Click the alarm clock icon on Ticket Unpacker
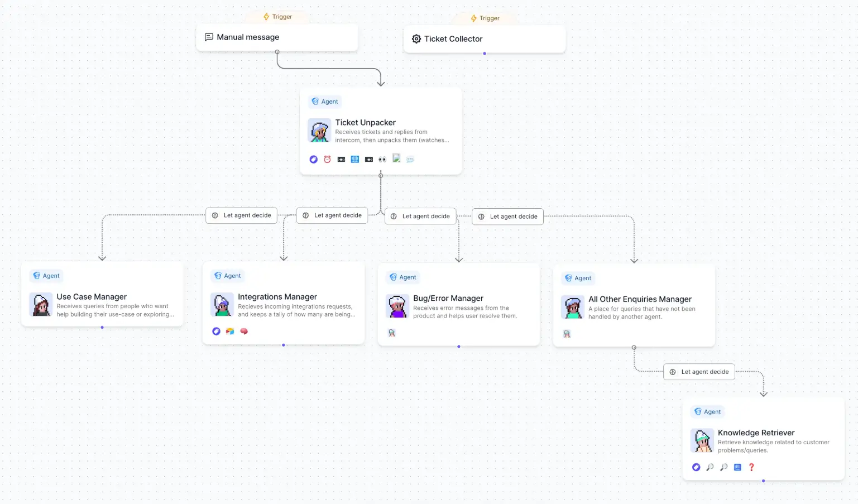The width and height of the screenshot is (858, 504). [x=327, y=160]
